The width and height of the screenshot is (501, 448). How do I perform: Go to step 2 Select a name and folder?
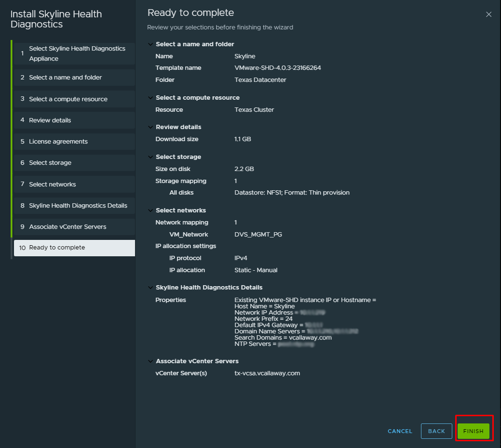click(74, 78)
